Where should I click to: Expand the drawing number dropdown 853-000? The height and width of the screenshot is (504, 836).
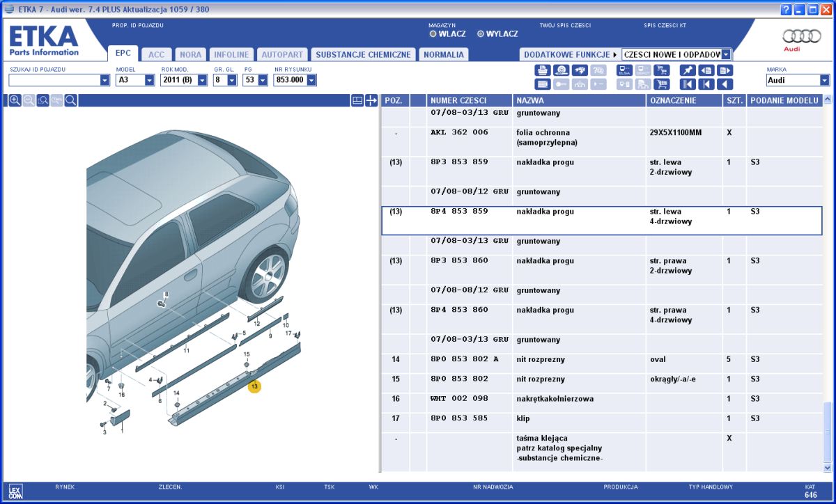(x=311, y=80)
